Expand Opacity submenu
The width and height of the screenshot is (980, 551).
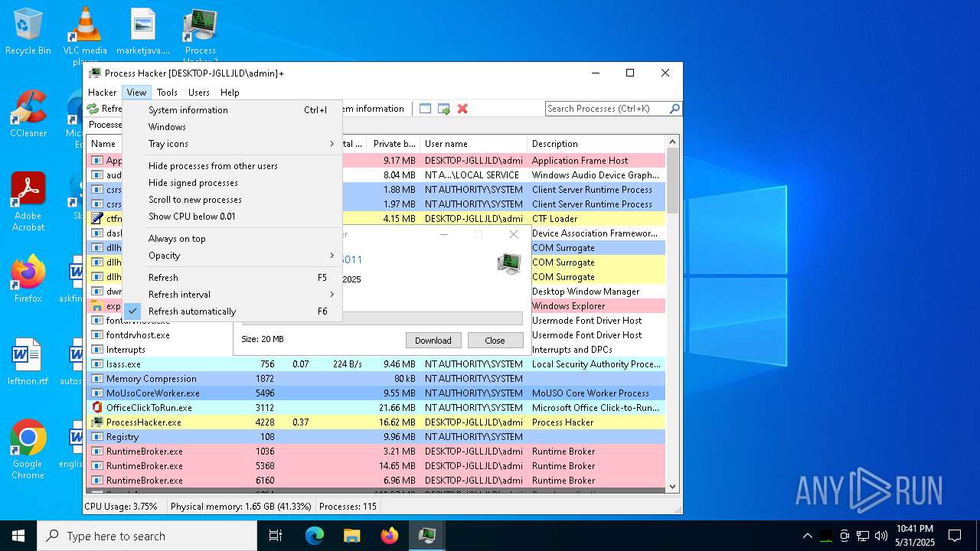point(232,256)
